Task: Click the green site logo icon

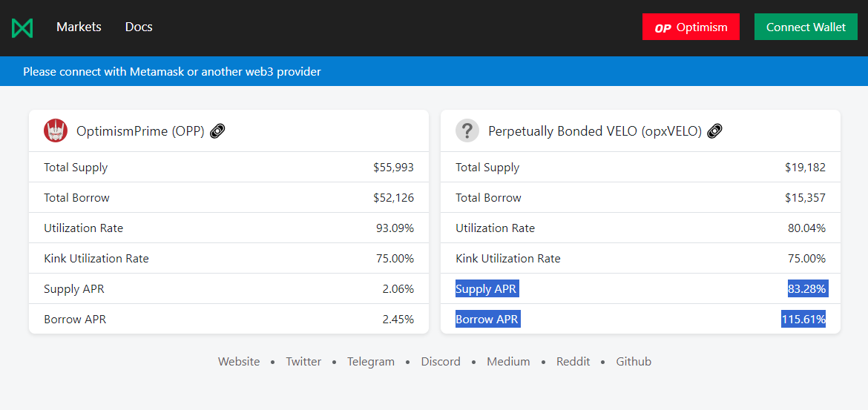Action: 22,27
